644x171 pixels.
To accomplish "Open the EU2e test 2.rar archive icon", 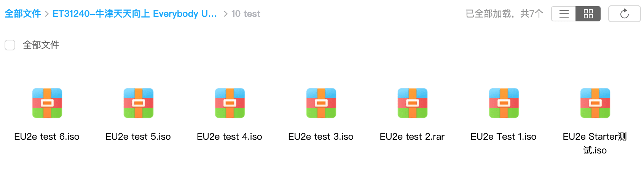I will (x=413, y=103).
